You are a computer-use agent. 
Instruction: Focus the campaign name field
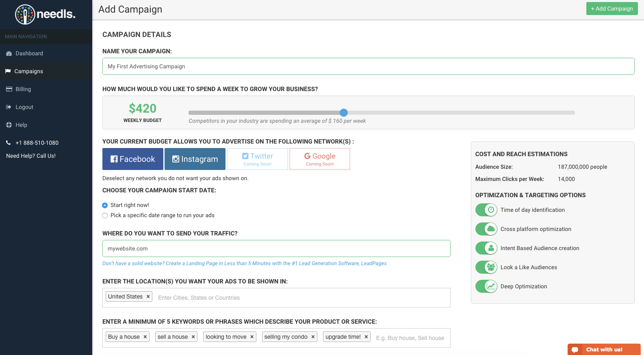click(x=368, y=66)
